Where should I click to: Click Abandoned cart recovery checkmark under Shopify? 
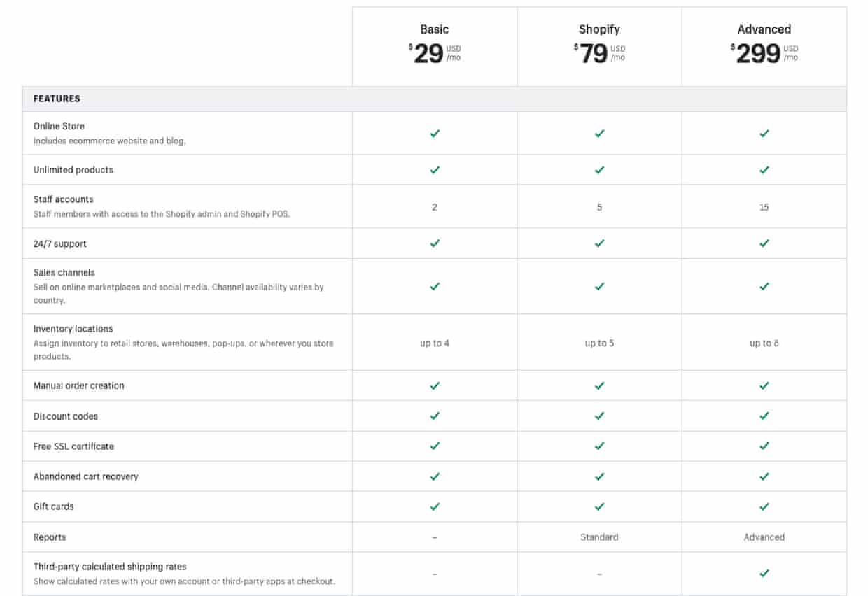click(x=599, y=476)
